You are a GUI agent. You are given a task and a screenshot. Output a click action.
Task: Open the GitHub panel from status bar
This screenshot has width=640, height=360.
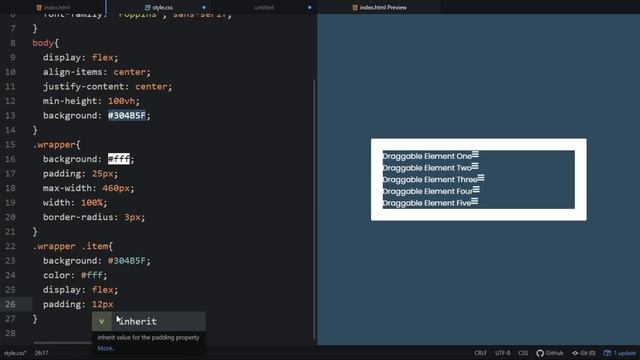click(550, 353)
